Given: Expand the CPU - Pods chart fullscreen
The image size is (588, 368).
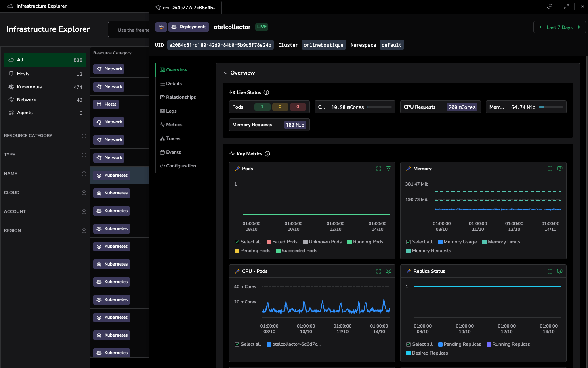Looking at the screenshot, I should [379, 271].
